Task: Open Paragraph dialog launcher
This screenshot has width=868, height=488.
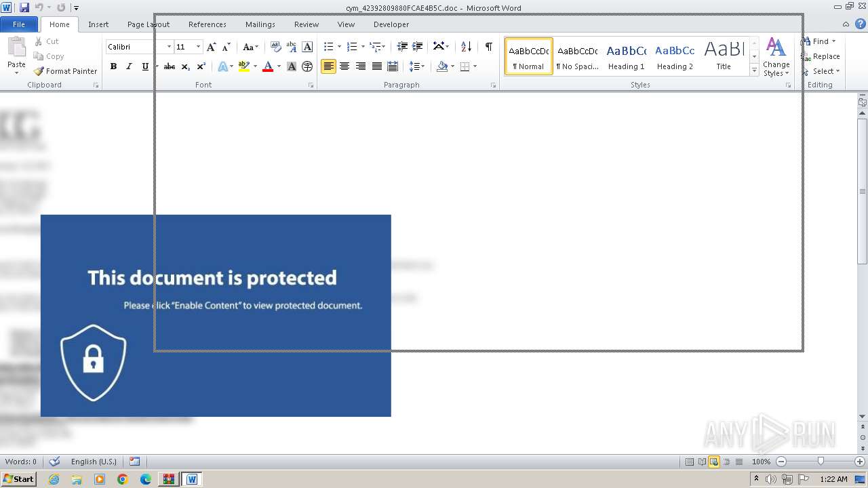Action: click(x=493, y=85)
